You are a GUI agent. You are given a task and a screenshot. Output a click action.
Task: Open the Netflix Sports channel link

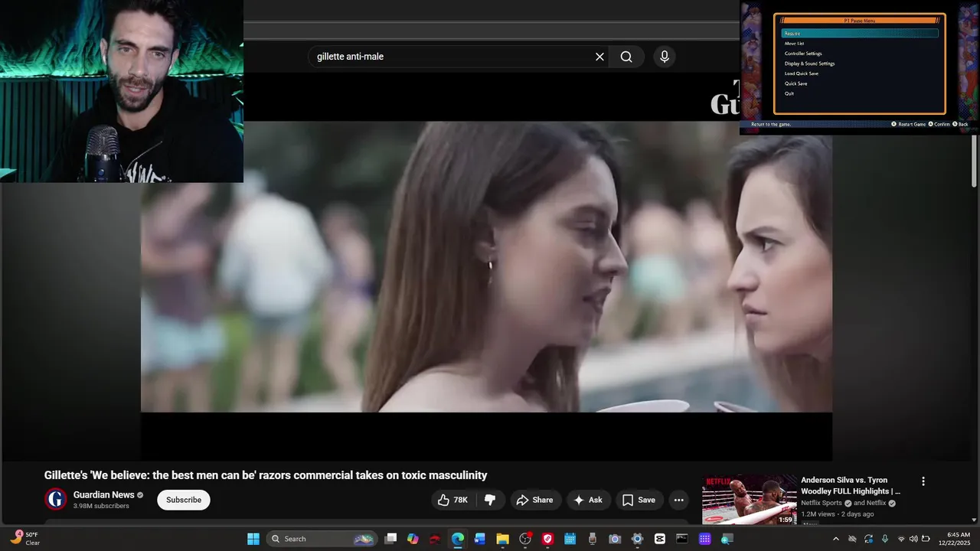[821, 503]
